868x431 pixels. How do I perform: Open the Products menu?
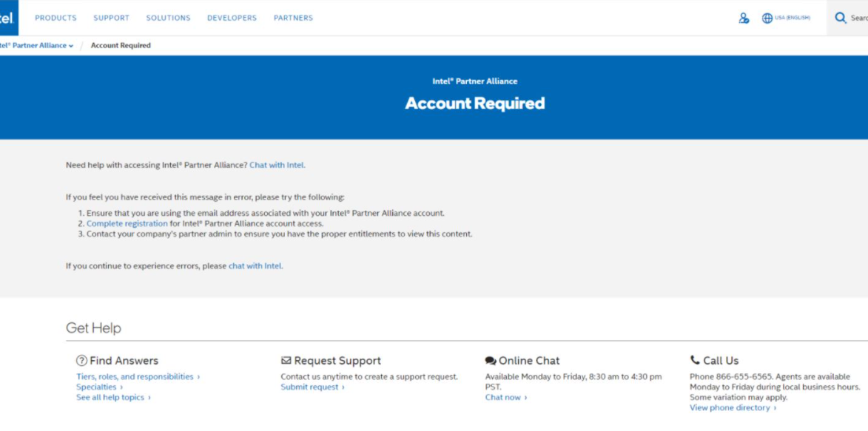pos(55,18)
